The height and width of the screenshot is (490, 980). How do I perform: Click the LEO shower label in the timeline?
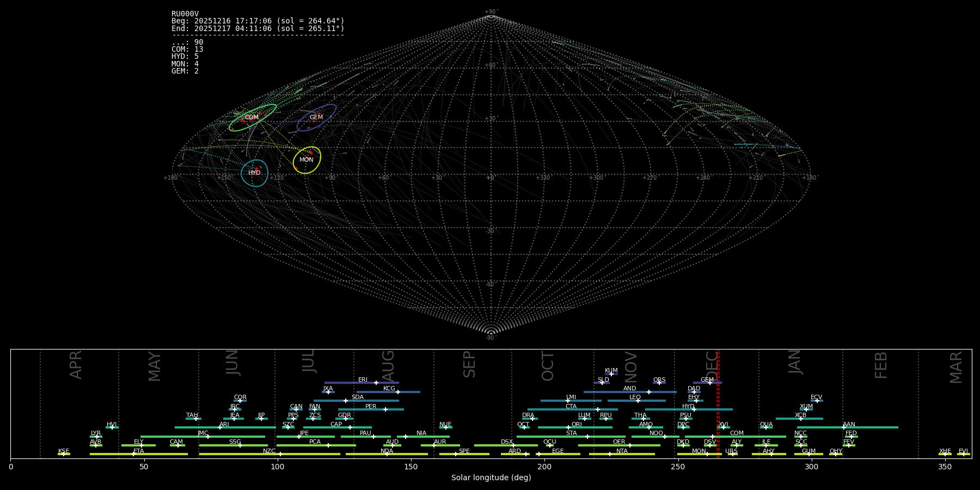pos(635,397)
